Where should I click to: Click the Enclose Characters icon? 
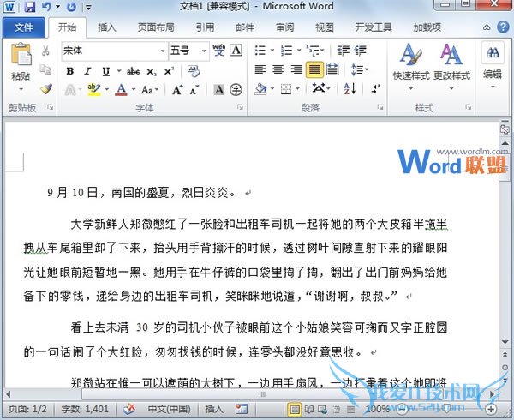[x=236, y=89]
